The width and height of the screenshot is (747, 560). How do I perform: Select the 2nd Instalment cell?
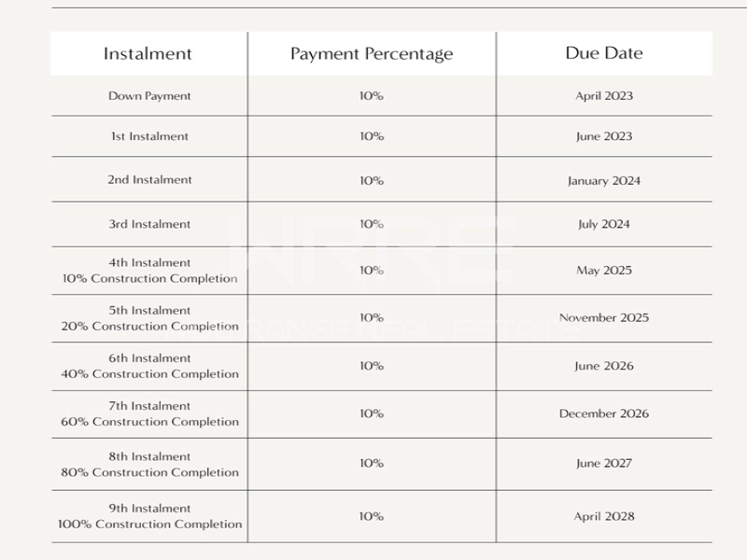[149, 180]
